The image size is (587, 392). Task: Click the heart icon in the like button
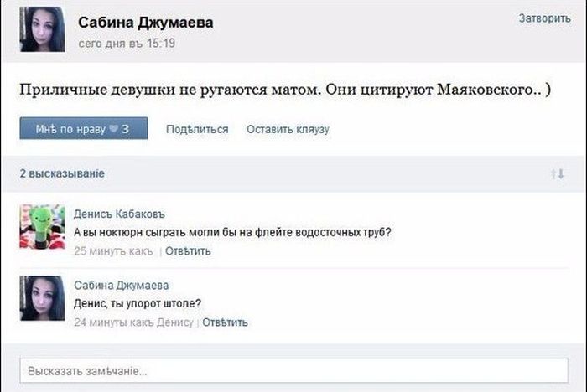pyautogui.click(x=115, y=129)
